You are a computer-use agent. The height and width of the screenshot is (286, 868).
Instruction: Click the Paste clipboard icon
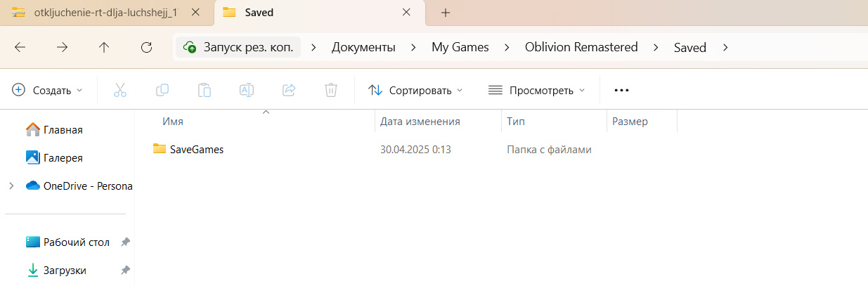[205, 90]
